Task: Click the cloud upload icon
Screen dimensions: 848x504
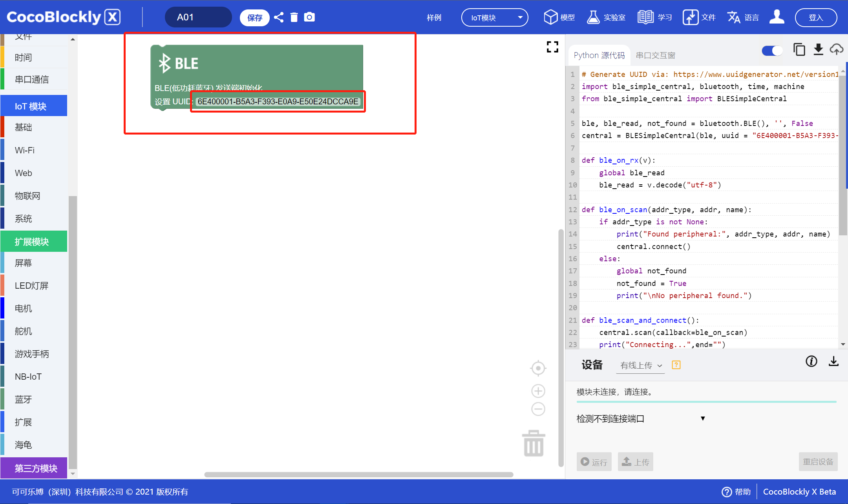Action: coord(836,50)
